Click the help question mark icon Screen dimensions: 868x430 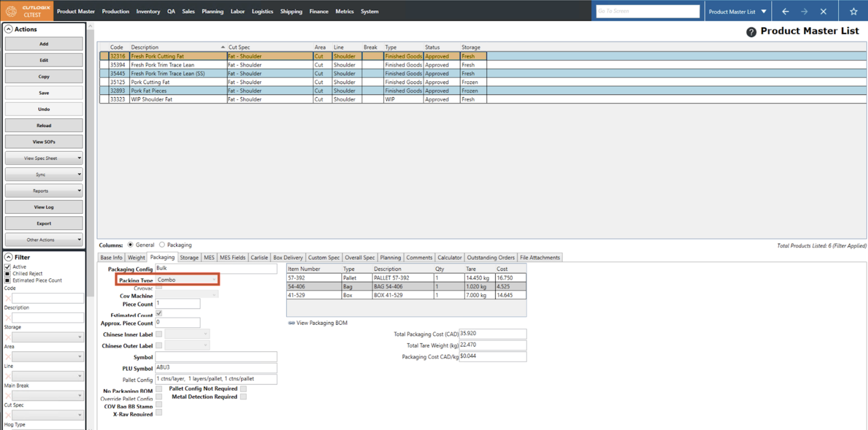[x=751, y=32]
